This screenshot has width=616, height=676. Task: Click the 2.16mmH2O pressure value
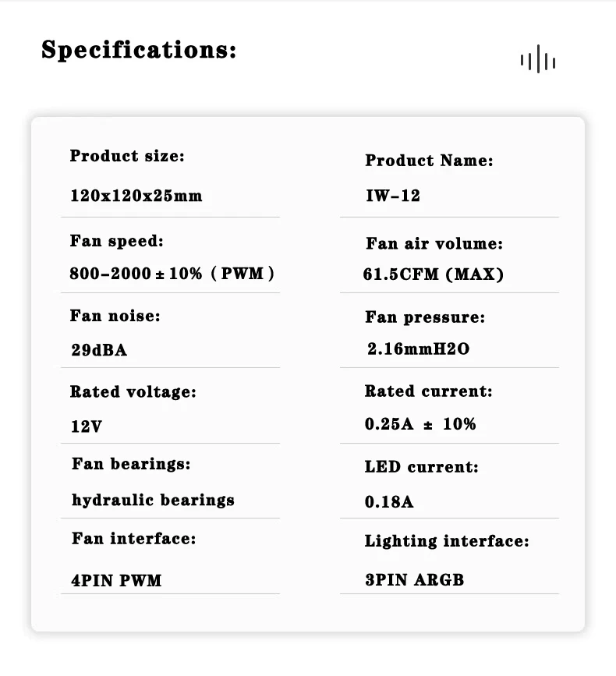pyautogui.click(x=419, y=349)
